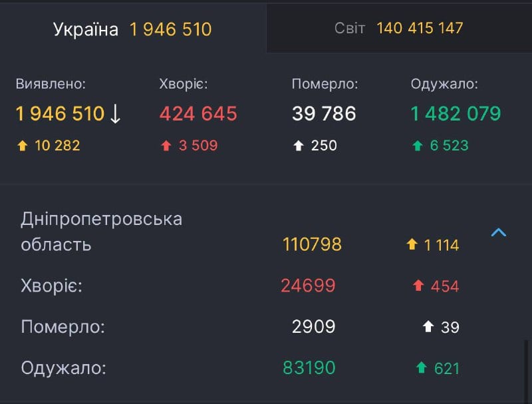The height and width of the screenshot is (404, 532).
Task: Click the Одужало value 1 482 079
Action: (x=456, y=114)
